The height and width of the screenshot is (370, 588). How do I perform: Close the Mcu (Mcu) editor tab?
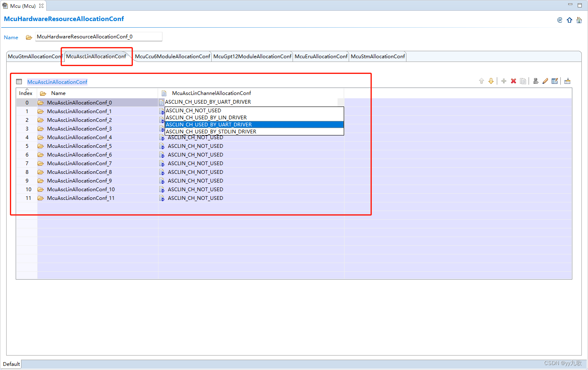point(41,6)
